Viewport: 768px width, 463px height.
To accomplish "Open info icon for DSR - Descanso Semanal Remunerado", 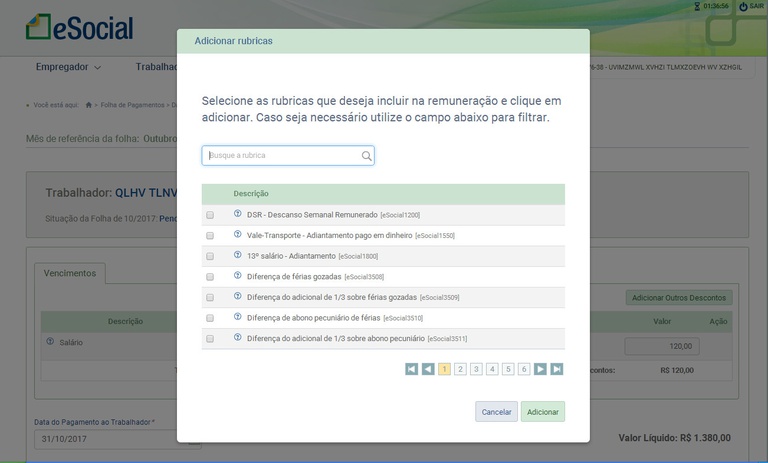I will click(x=238, y=214).
